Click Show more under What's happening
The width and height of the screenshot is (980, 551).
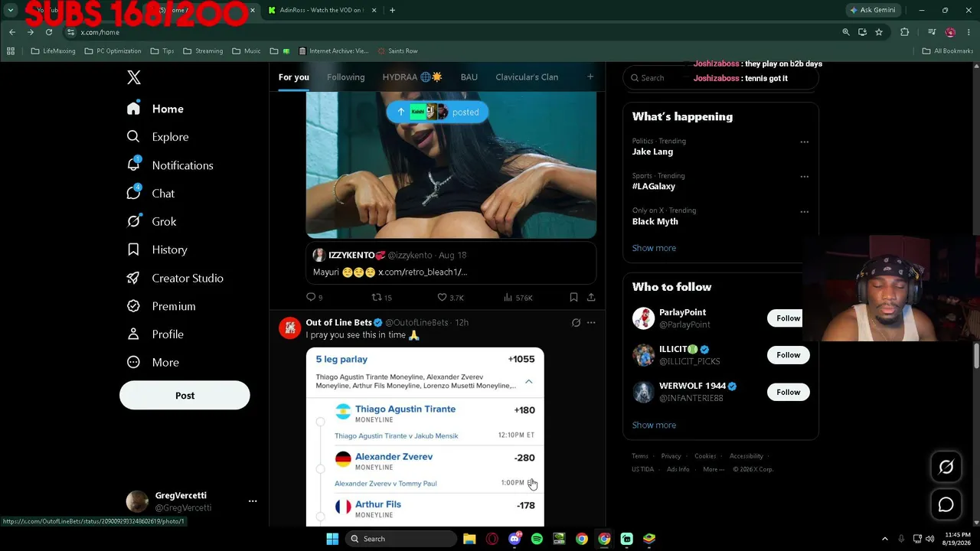(654, 248)
